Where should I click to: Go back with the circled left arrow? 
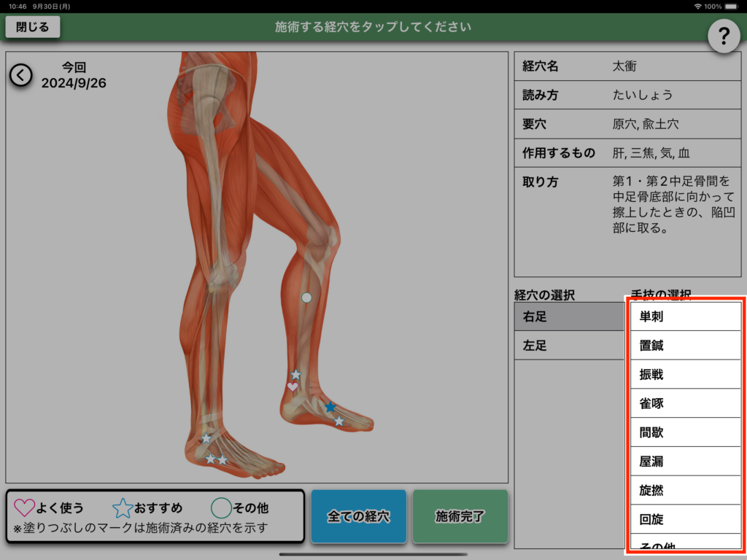tap(20, 74)
